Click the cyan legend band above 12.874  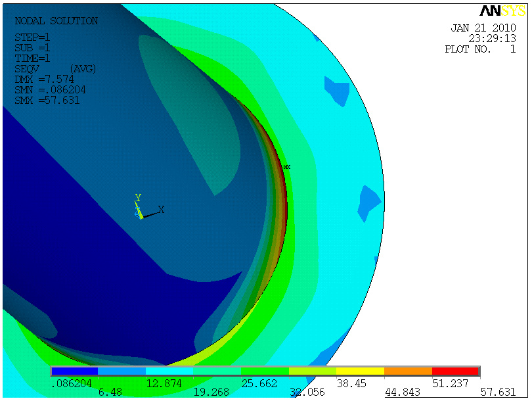point(169,371)
